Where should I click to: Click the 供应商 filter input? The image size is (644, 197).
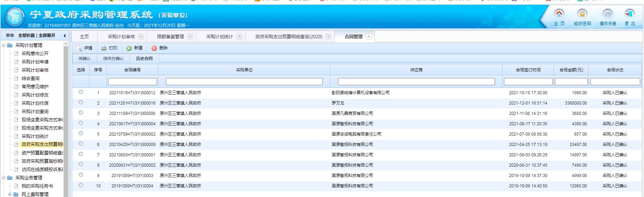click(x=416, y=82)
